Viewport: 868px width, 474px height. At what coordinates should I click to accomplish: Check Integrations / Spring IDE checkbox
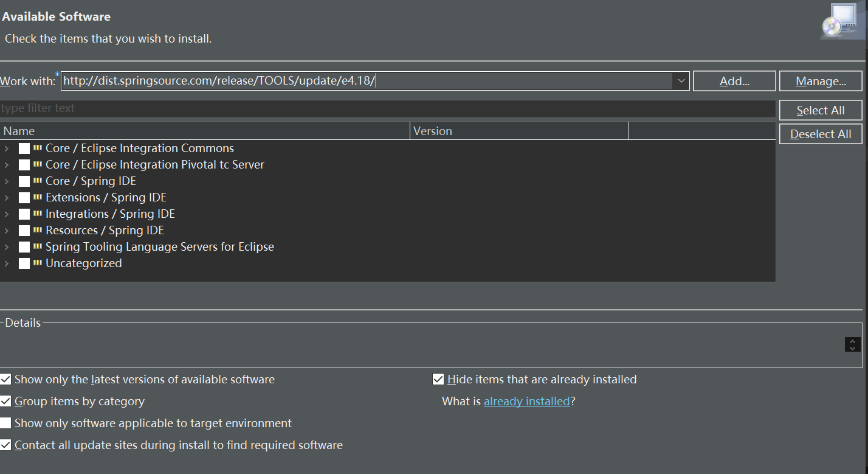[24, 214]
